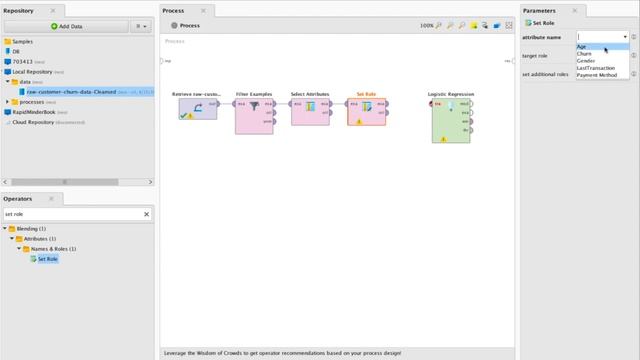Click the repository scroll left arrow

[x=5, y=182]
